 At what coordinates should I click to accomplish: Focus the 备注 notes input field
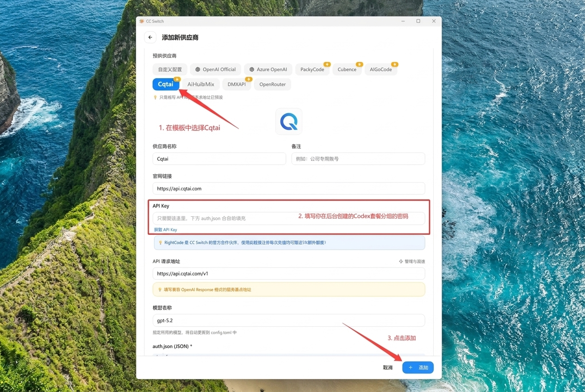358,159
